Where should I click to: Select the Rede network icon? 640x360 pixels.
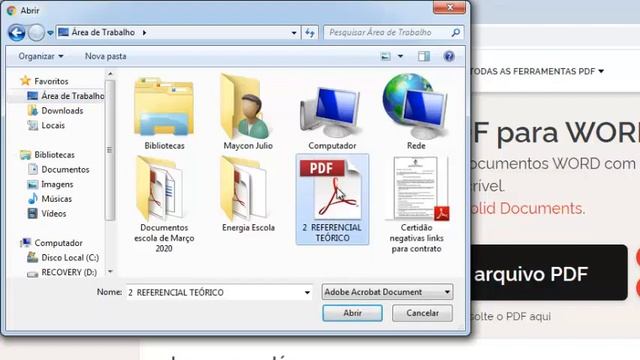point(416,113)
